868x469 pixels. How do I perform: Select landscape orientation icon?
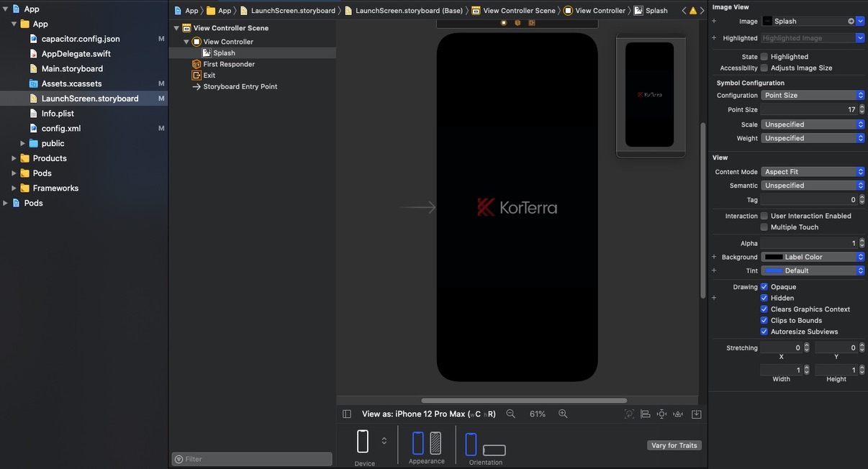pos(494,450)
